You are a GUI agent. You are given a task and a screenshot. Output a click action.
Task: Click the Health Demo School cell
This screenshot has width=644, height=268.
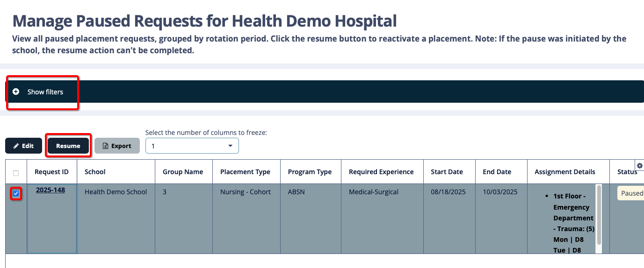click(x=116, y=192)
